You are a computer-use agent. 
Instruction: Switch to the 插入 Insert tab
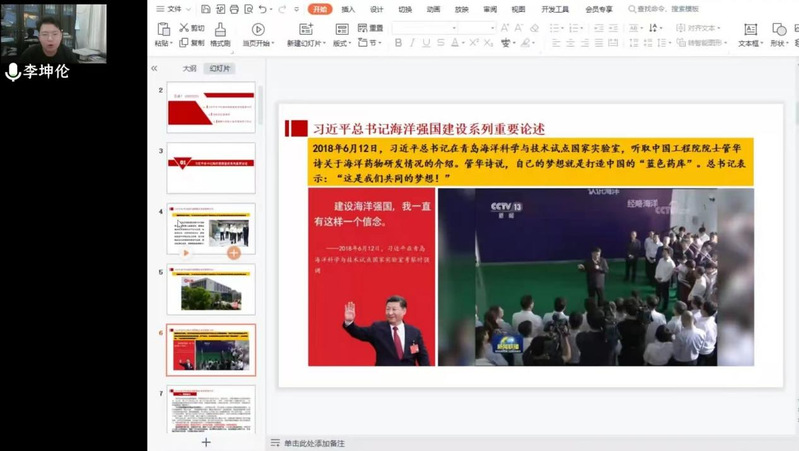click(348, 9)
